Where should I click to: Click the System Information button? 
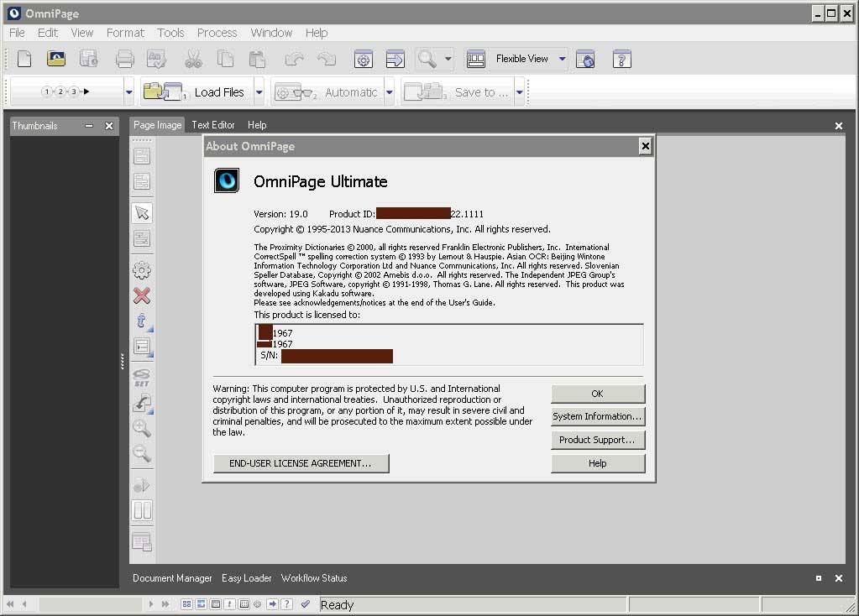tap(598, 416)
